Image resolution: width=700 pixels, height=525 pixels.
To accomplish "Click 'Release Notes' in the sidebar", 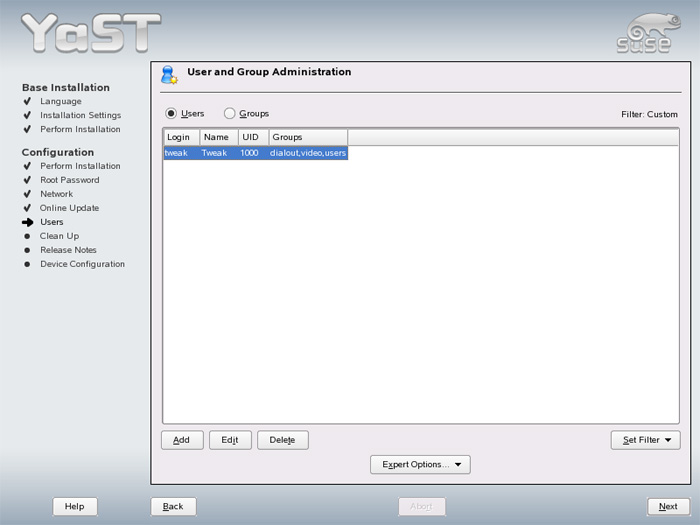I will coord(68,250).
